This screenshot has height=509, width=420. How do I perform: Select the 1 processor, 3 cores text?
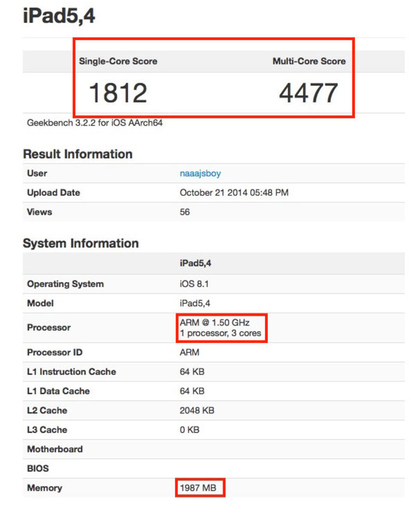[221, 333]
